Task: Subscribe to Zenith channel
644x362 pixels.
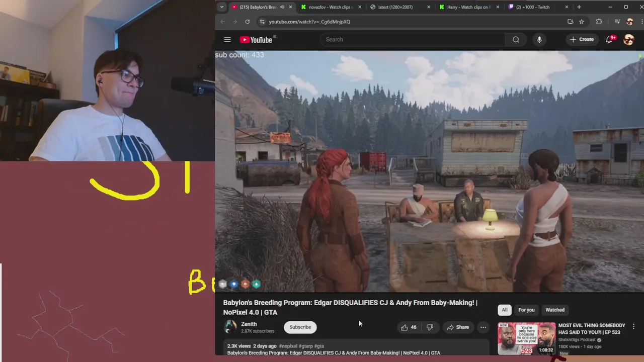Action: coord(300,327)
